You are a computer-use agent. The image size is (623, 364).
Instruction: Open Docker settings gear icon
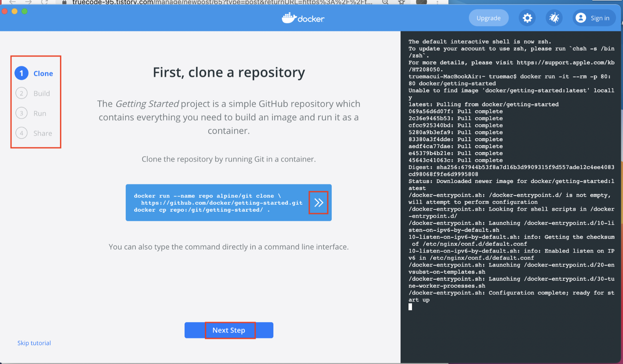[527, 18]
